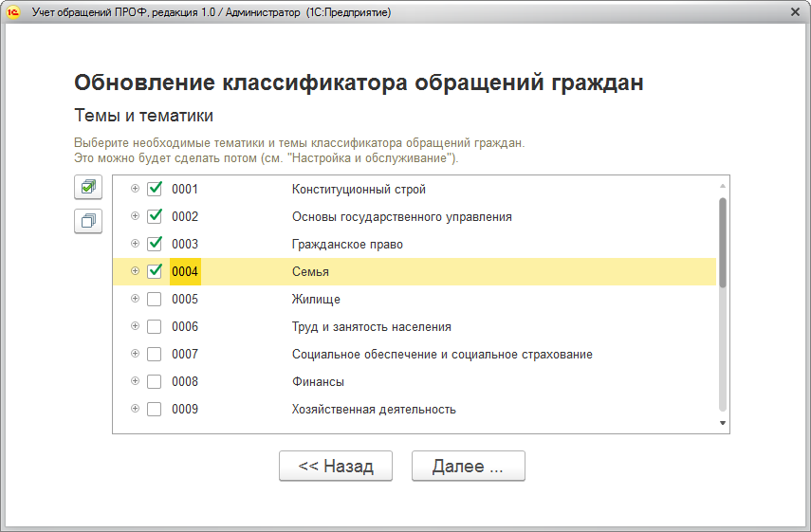811x532 pixels.
Task: Click the 1C application logo icon
Action: pyautogui.click(x=13, y=12)
